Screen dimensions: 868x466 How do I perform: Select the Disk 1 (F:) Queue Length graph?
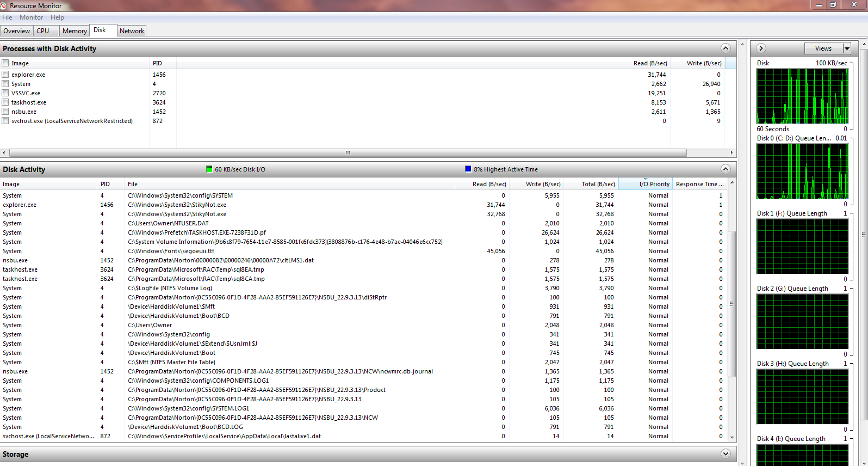click(x=802, y=247)
